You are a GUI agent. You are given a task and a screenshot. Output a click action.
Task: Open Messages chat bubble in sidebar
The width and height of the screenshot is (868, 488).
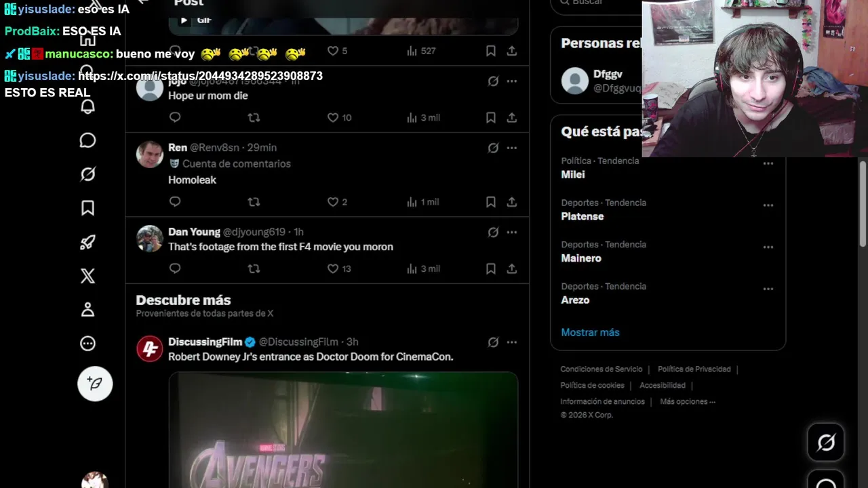[87, 140]
